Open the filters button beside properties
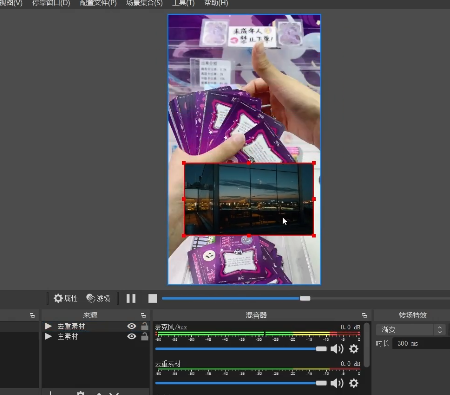Image resolution: width=450 pixels, height=395 pixels. 98,298
